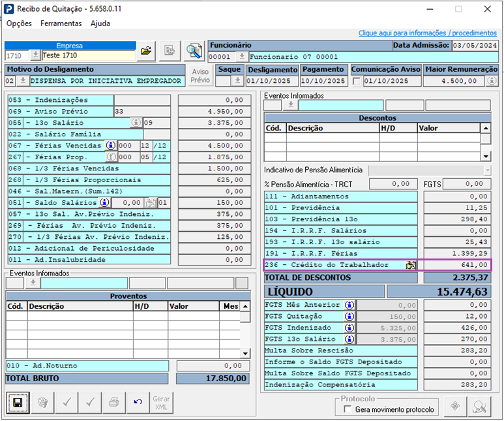Enable Gera movimento protocolo checkbox

tap(348, 409)
